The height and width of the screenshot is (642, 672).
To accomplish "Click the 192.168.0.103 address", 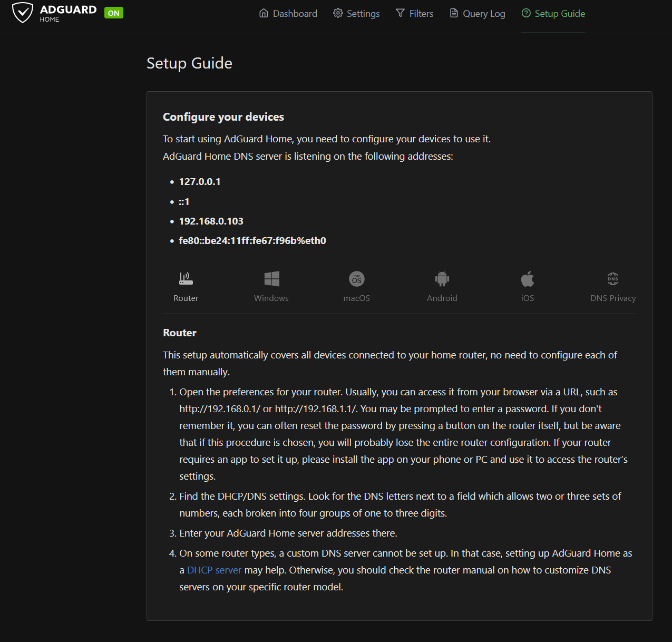I will coord(211,221).
